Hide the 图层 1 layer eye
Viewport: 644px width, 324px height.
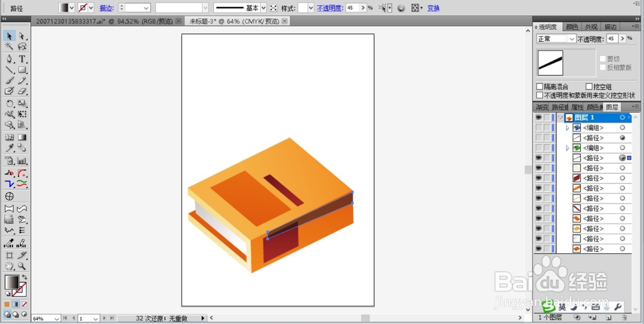coord(538,117)
